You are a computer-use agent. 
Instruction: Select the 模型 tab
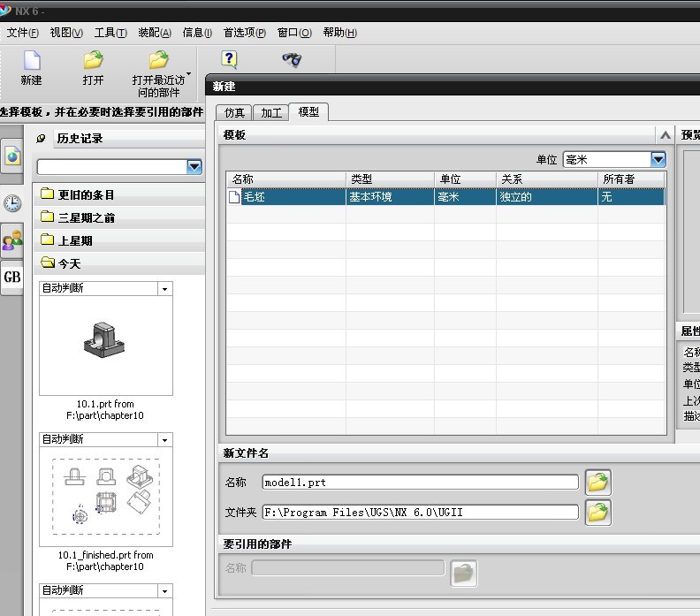point(308,111)
